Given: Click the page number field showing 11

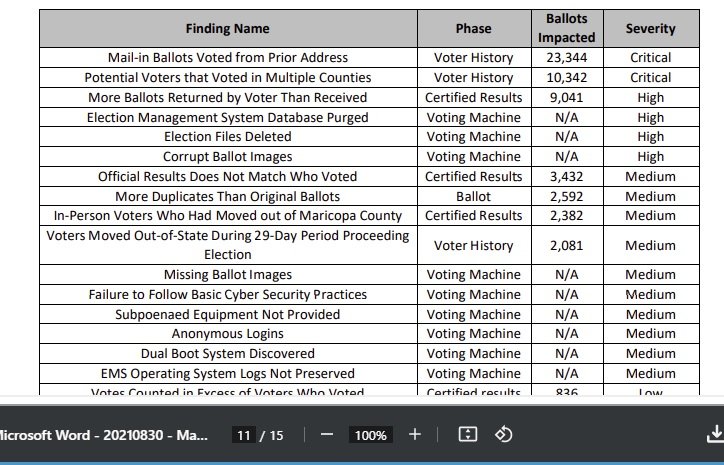Looking at the screenshot, I should [243, 435].
